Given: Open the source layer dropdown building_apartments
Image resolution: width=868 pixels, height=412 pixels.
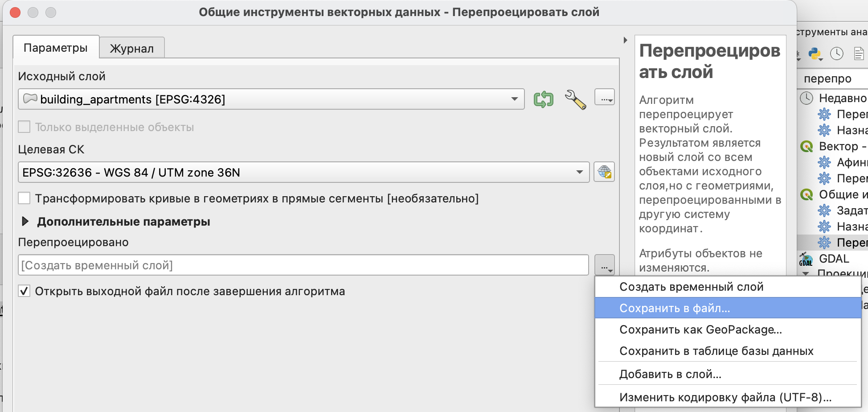Looking at the screenshot, I should [x=271, y=99].
